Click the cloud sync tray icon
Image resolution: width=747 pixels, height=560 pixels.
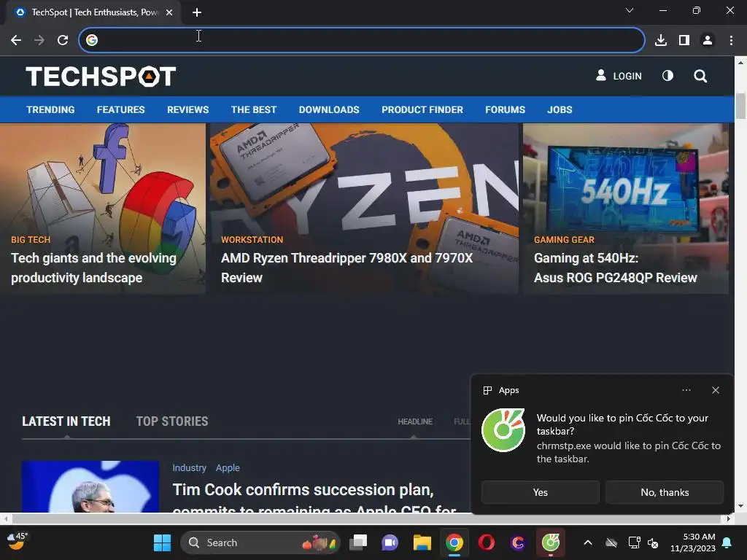click(x=611, y=542)
